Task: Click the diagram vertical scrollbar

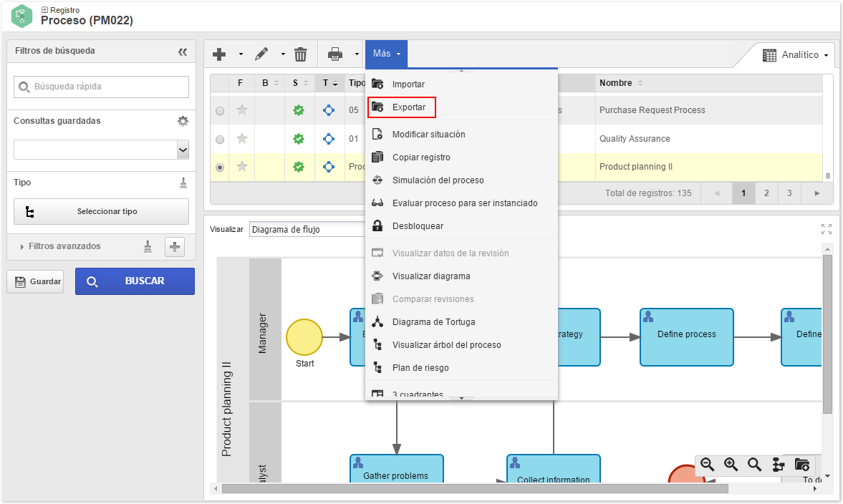Action: point(827,335)
